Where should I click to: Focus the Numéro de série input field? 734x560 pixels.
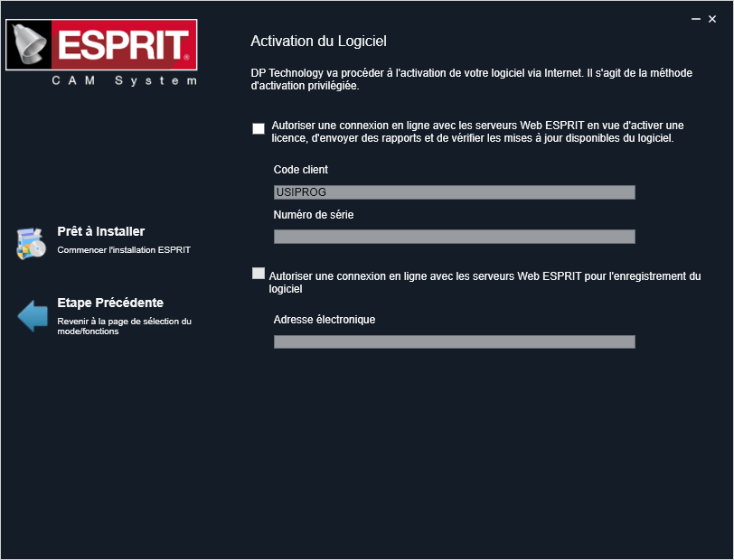(x=454, y=237)
